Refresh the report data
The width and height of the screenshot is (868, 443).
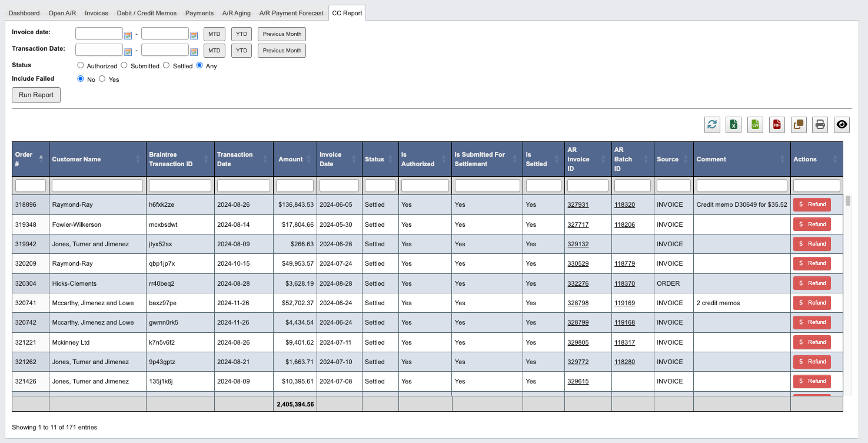tap(711, 124)
